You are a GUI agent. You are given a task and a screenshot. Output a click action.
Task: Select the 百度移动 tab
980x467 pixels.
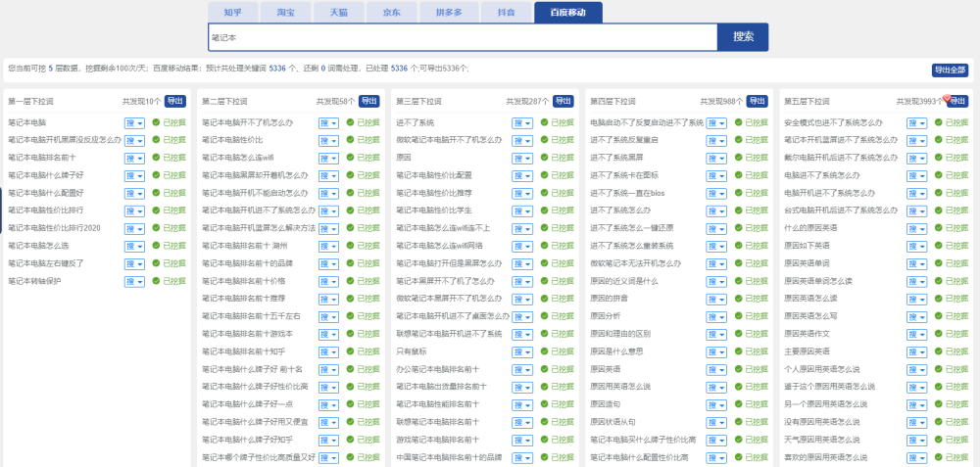(x=568, y=13)
